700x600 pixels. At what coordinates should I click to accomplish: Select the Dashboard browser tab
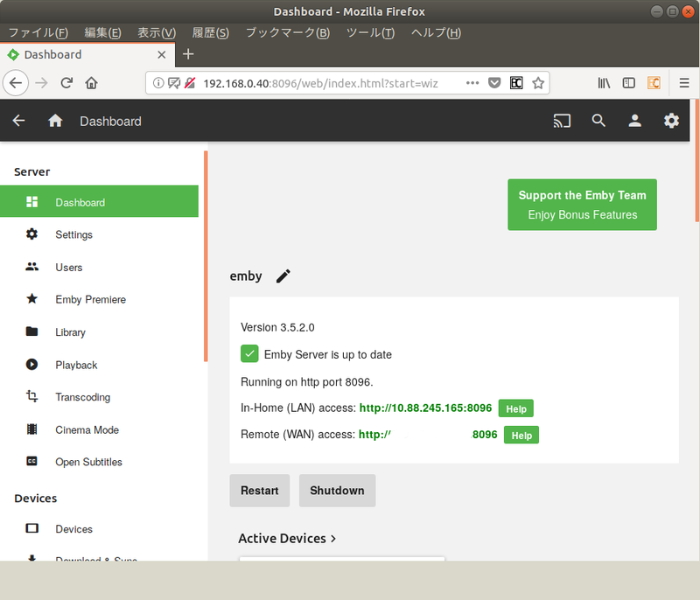coord(87,54)
